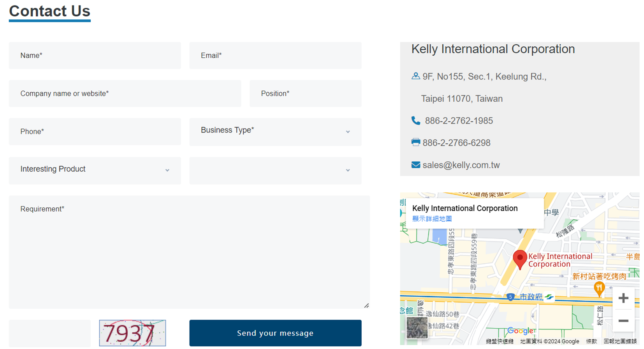Click the map zoom out minus button
This screenshot has width=644, height=349.
pyautogui.click(x=623, y=321)
